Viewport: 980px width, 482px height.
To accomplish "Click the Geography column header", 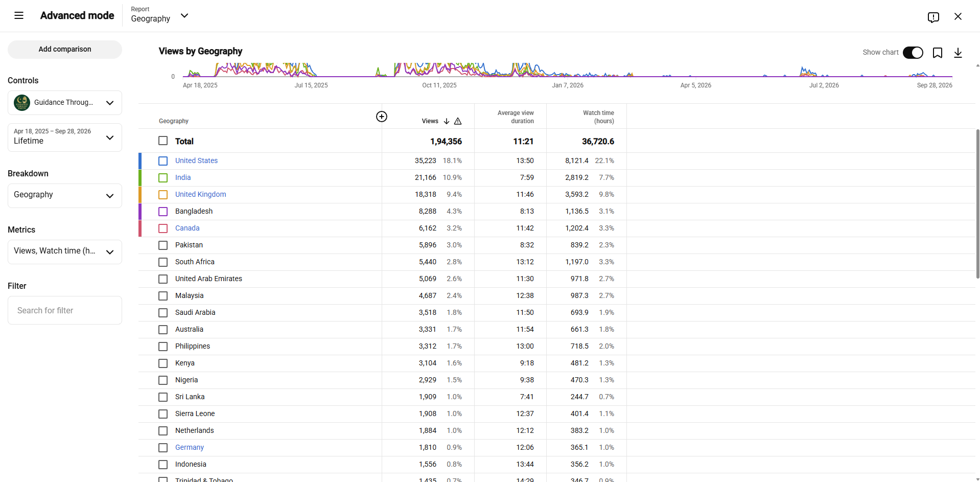I will tap(174, 121).
